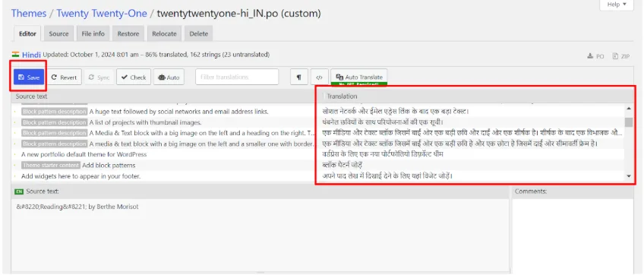Open the File info tab
Image resolution: width=644 pixels, height=275 pixels.
point(93,33)
